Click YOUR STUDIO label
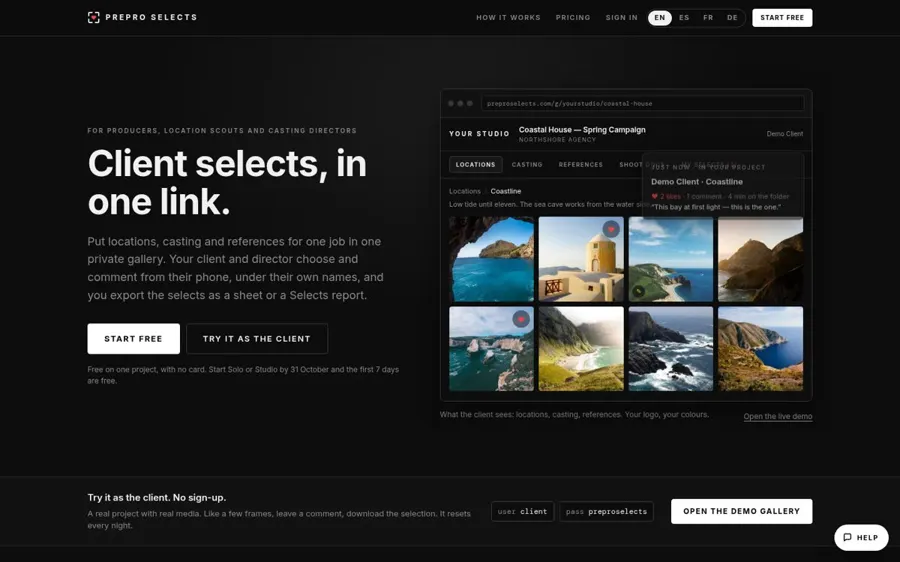This screenshot has width=900, height=562. coord(479,134)
